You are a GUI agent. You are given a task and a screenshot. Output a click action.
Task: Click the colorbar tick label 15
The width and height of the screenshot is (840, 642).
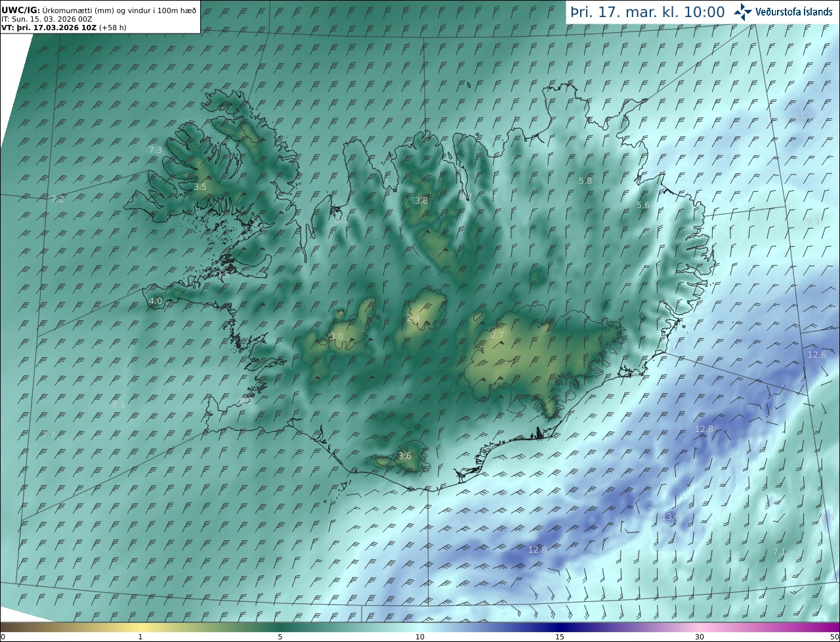tap(560, 637)
